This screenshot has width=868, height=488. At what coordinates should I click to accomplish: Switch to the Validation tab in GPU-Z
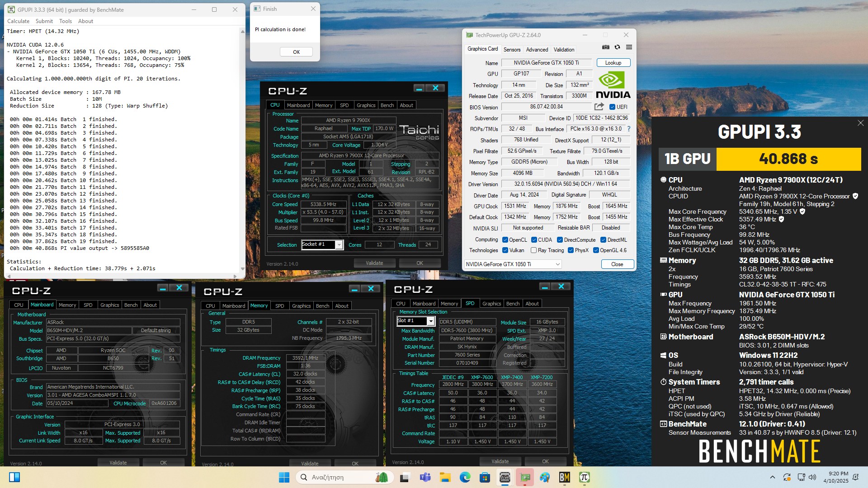564,50
